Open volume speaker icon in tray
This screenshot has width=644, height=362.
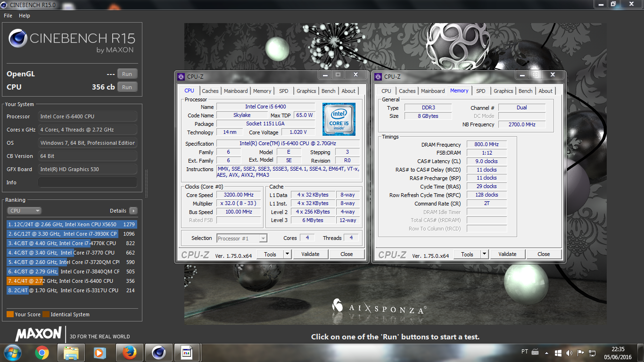click(569, 353)
